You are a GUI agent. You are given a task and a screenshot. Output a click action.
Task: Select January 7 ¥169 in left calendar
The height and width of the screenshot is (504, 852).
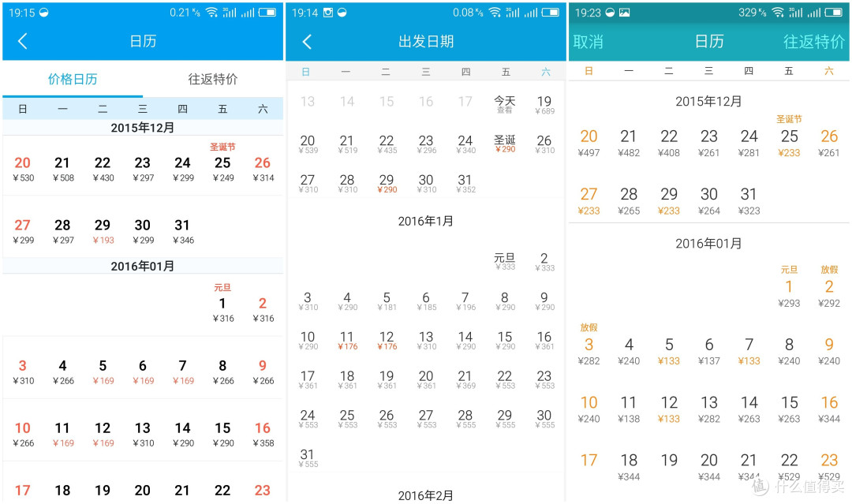pyautogui.click(x=182, y=372)
